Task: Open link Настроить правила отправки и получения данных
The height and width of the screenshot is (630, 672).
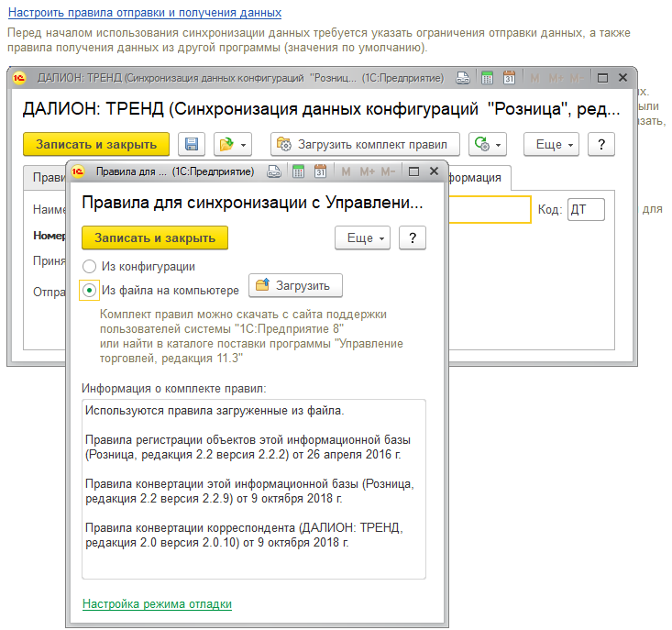Action: [145, 13]
